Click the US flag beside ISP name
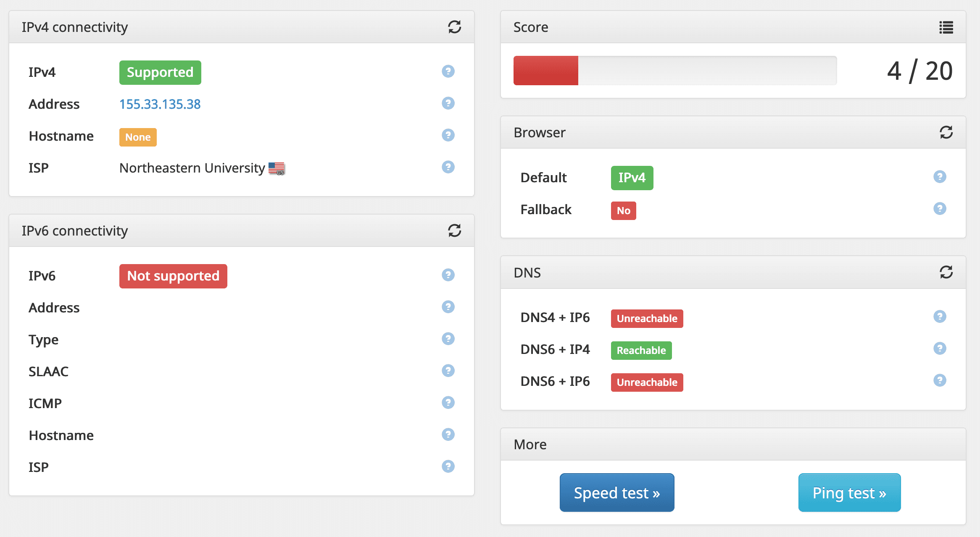 277,168
